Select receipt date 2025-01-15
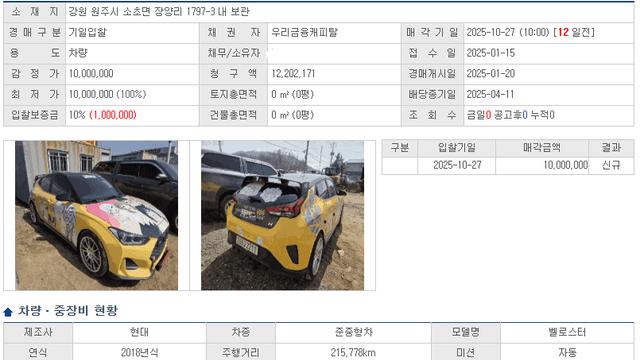This screenshot has height=360, width=640. click(x=491, y=53)
